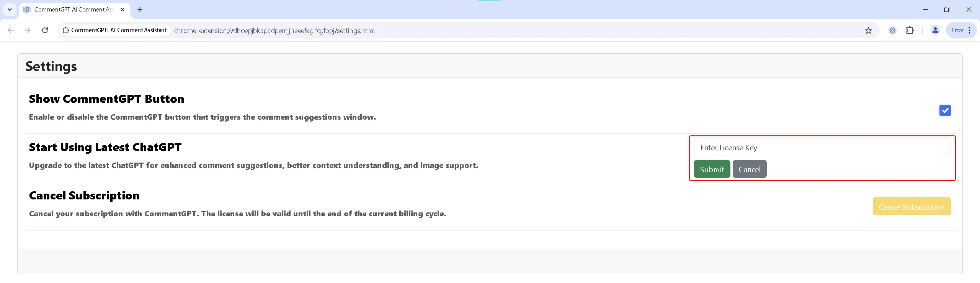Submit the license key
980x283 pixels.
click(712, 169)
